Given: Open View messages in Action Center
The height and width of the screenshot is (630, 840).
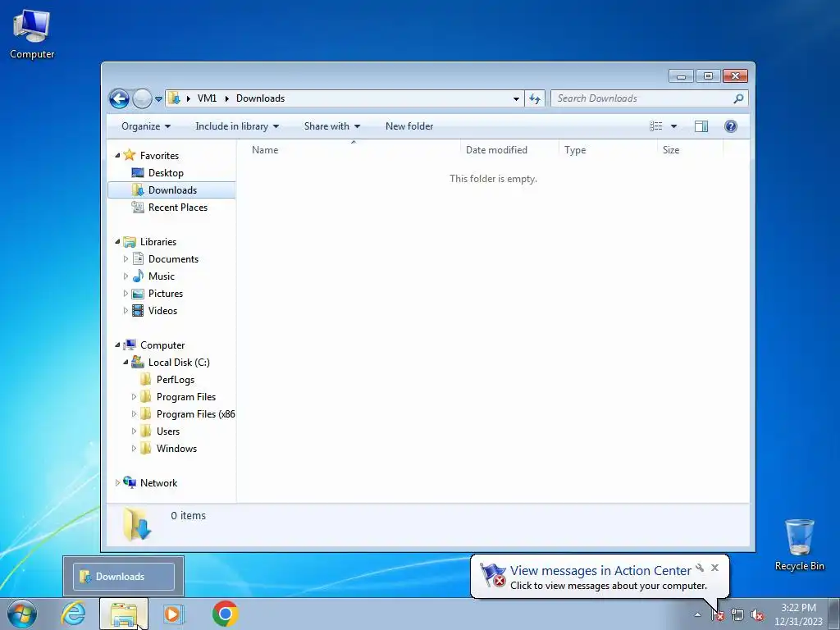Looking at the screenshot, I should point(600,571).
